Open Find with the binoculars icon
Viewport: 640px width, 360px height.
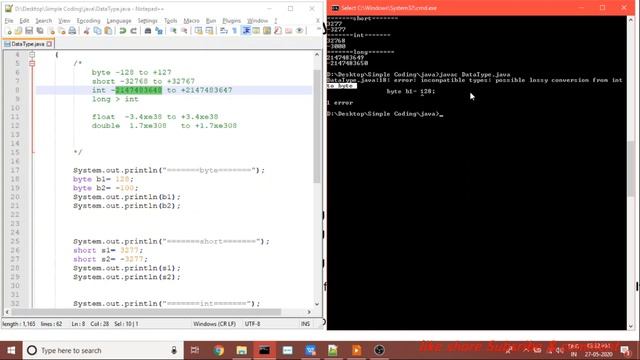(148, 31)
